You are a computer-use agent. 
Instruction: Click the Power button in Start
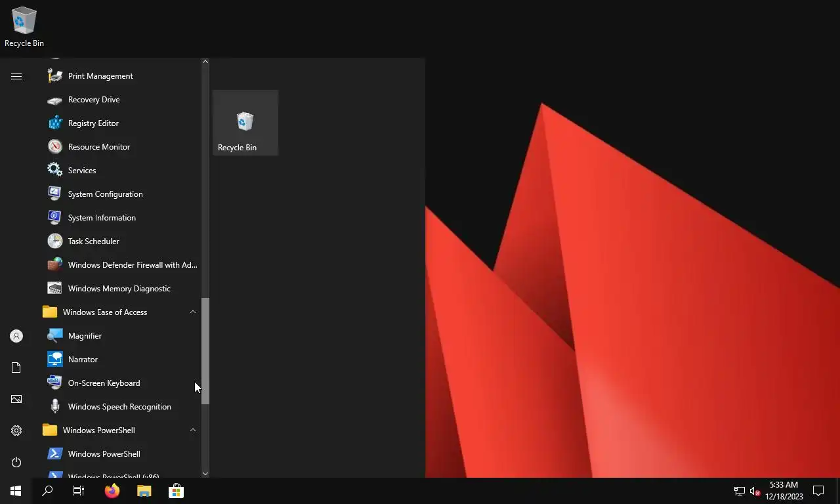[16, 462]
